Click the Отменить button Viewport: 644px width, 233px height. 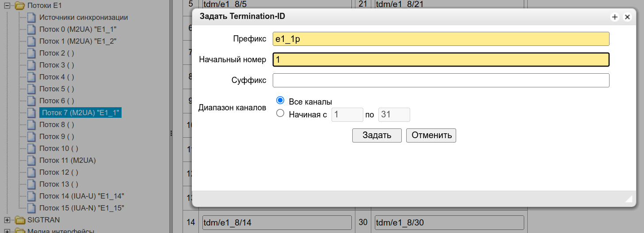(431, 135)
